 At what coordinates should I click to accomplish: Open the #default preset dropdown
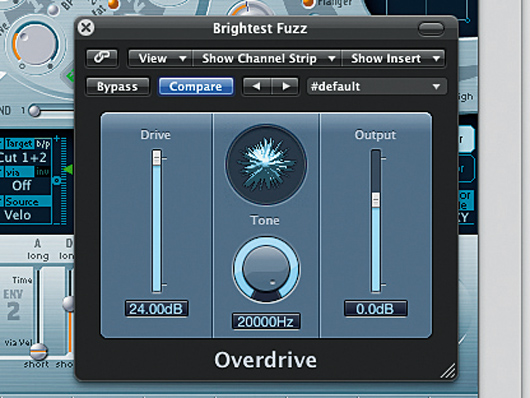click(x=376, y=87)
